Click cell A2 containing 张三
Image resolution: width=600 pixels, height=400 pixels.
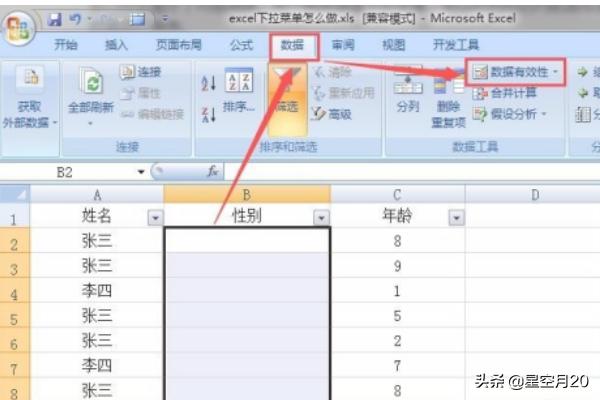[x=97, y=240]
